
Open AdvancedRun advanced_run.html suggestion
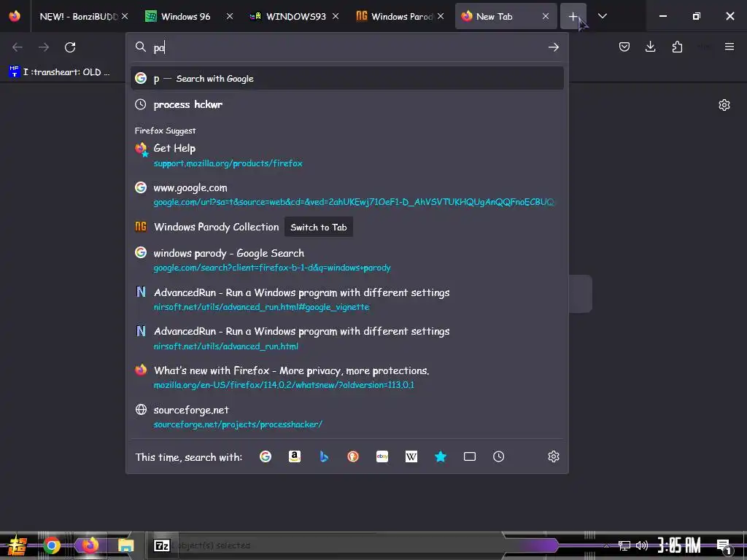pos(347,338)
